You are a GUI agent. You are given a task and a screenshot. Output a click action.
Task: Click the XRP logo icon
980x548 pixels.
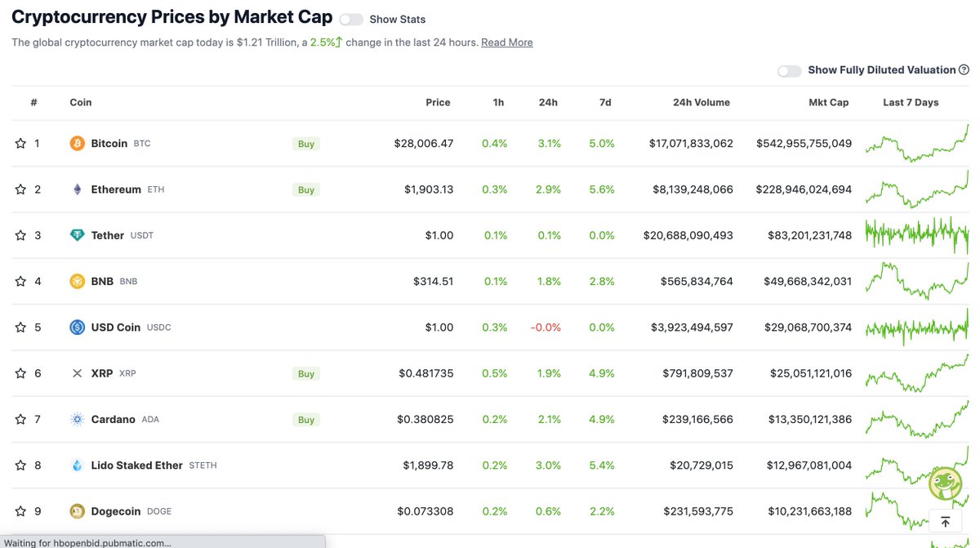pyautogui.click(x=78, y=373)
